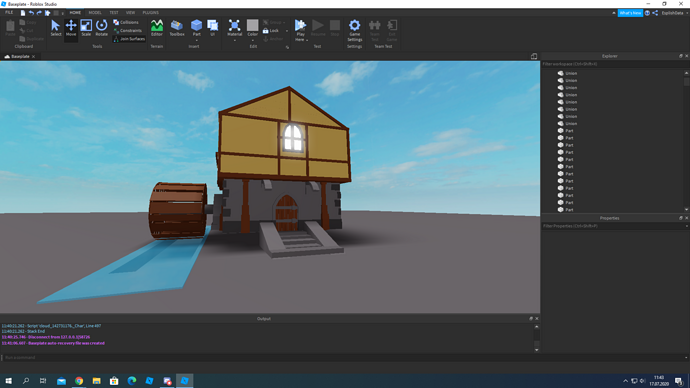
Task: Click the Color swatch in Edit group
Action: point(253,25)
